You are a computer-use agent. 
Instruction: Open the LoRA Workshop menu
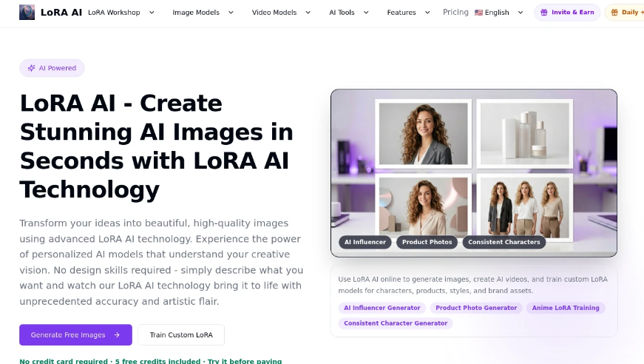pyautogui.click(x=121, y=13)
